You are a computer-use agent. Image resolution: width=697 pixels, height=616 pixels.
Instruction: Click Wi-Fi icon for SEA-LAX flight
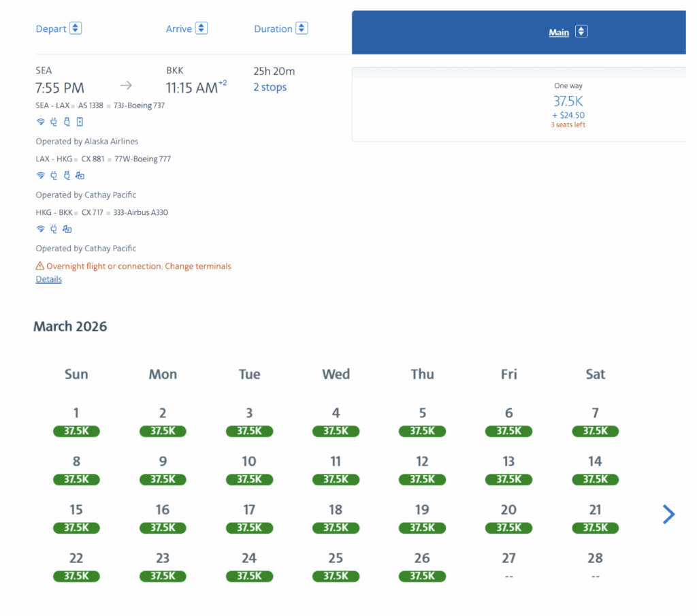pos(40,123)
